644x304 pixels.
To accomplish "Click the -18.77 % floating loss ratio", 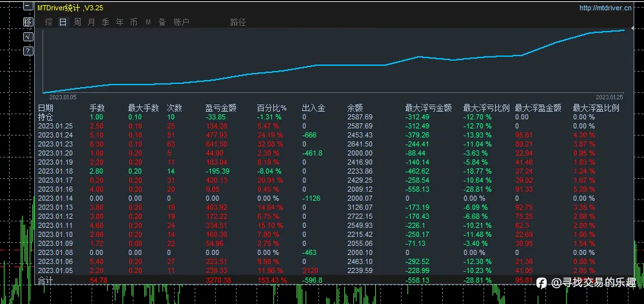I will [x=478, y=171].
